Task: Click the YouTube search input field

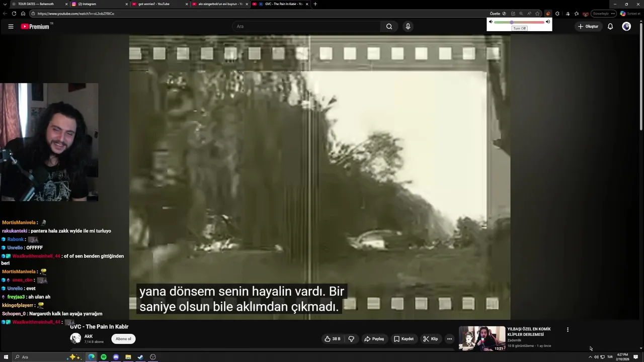Action: click(x=307, y=26)
